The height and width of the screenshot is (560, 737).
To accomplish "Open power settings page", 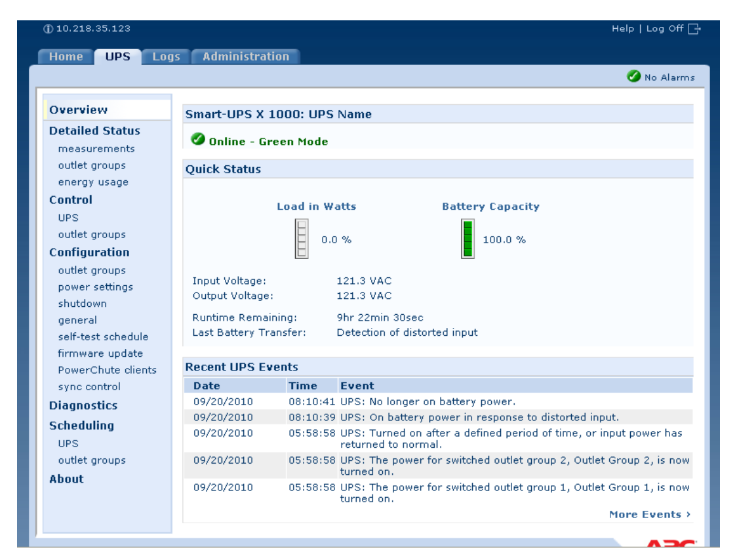I will click(96, 287).
